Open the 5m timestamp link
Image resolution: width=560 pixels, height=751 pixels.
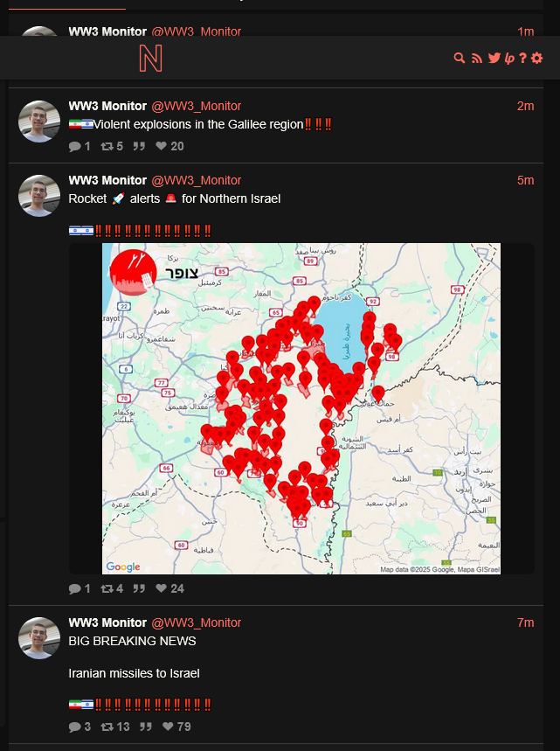(x=525, y=180)
